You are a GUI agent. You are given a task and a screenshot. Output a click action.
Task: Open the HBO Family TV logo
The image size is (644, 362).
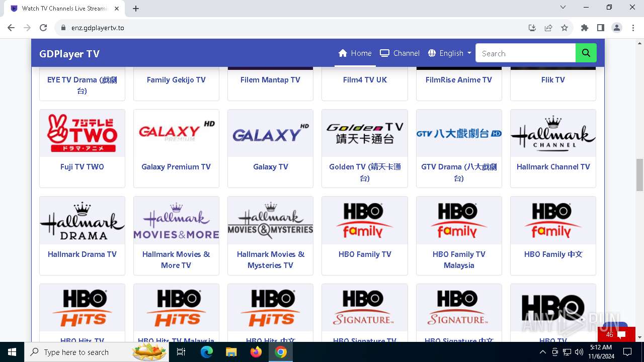pyautogui.click(x=365, y=221)
